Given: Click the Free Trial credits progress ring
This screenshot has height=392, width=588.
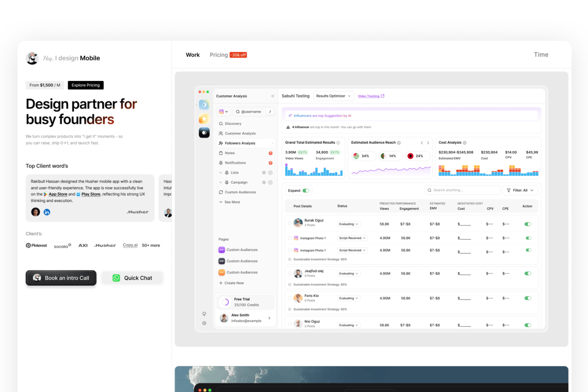Looking at the screenshot, I should [225, 302].
